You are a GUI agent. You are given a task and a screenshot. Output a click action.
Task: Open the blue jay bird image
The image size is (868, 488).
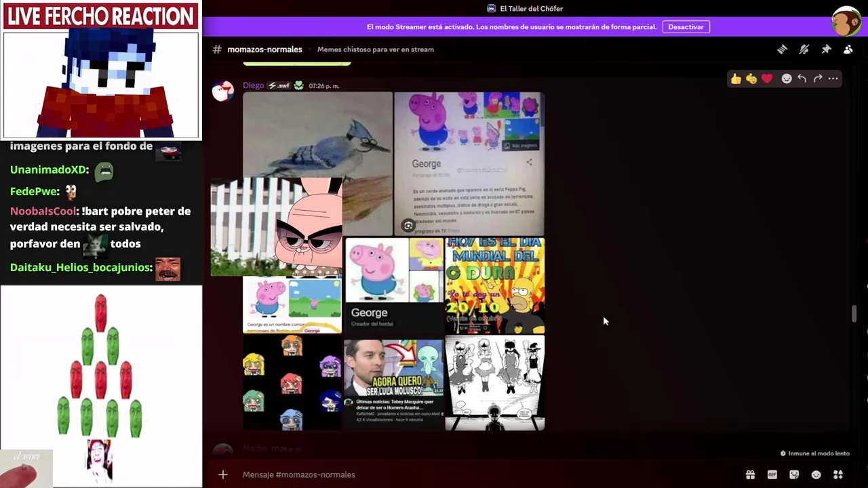318,134
